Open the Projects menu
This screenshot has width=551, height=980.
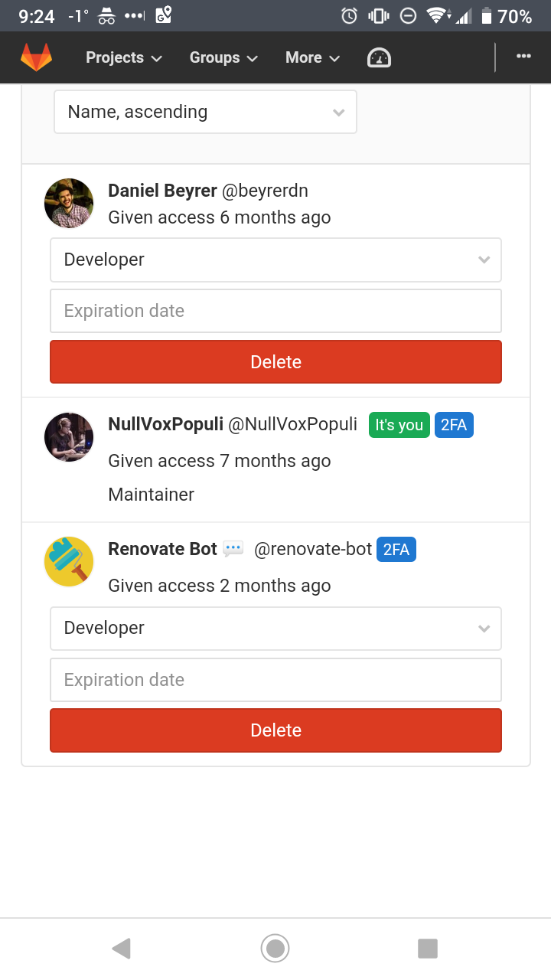(x=122, y=57)
